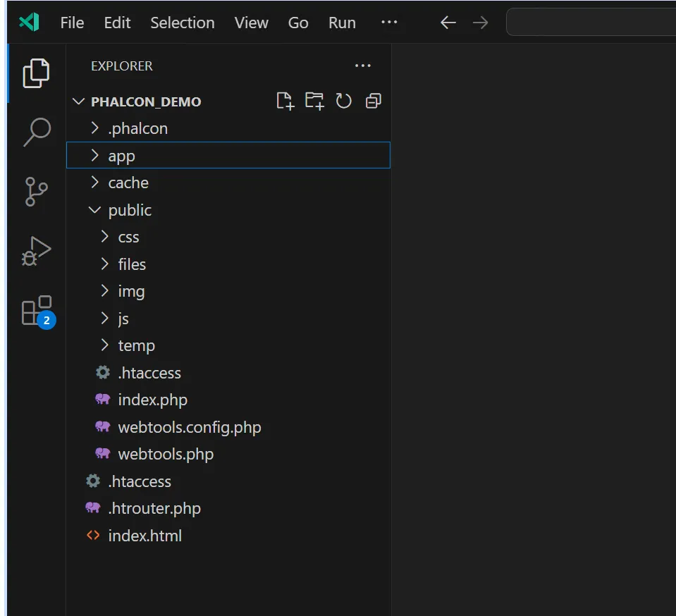
Task: Expand the js folder
Action: click(x=105, y=318)
